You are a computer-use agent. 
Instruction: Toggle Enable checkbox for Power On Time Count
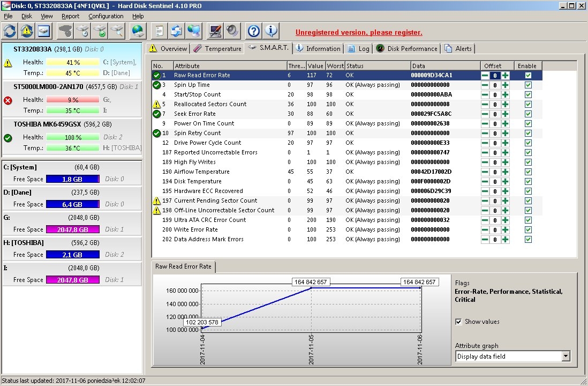pos(528,123)
